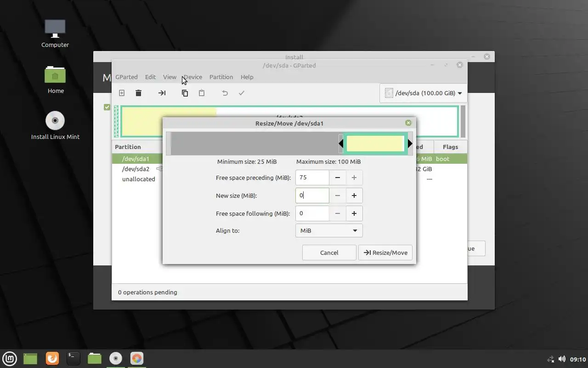Close the Install window

click(x=487, y=57)
